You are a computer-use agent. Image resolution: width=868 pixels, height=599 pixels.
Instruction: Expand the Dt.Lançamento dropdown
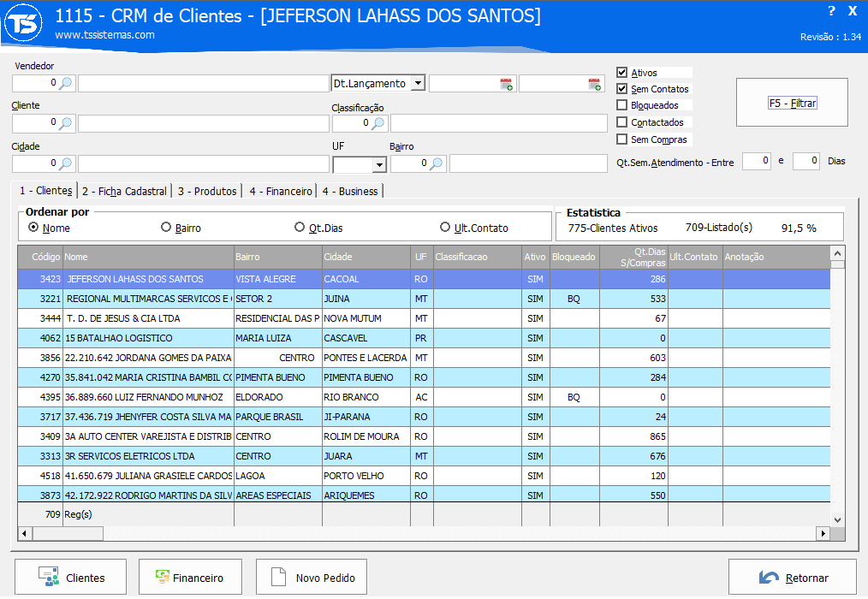pos(417,83)
